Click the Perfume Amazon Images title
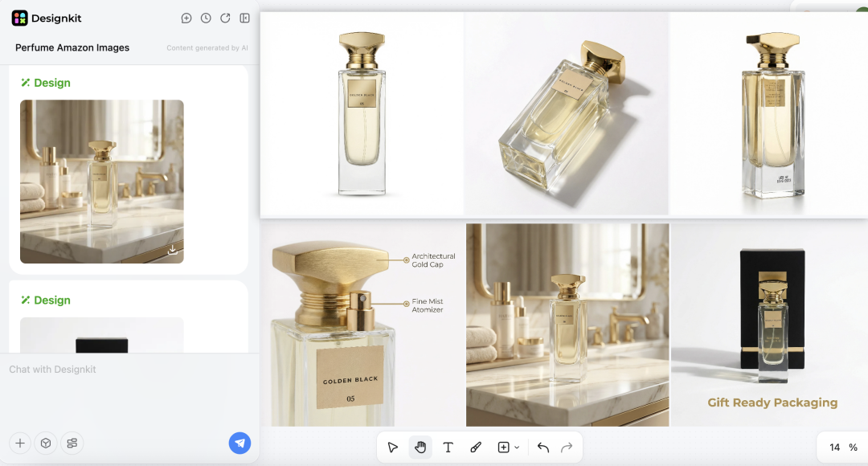 pyautogui.click(x=72, y=47)
